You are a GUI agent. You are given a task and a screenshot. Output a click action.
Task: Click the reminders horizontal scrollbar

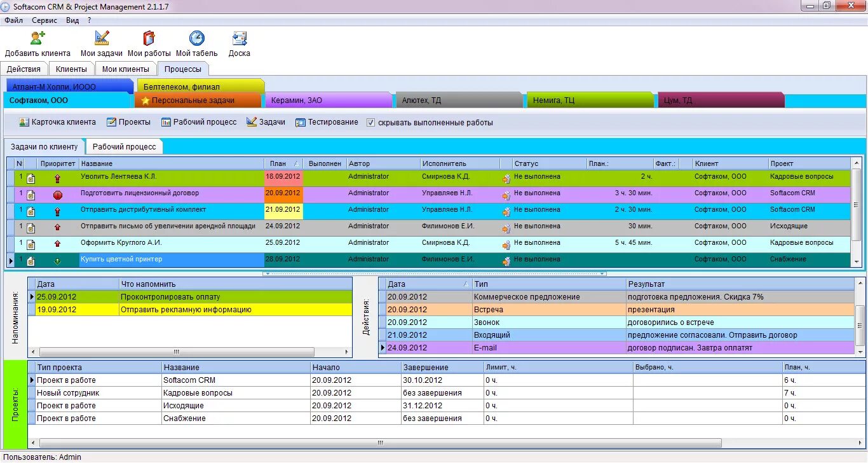tap(177, 352)
